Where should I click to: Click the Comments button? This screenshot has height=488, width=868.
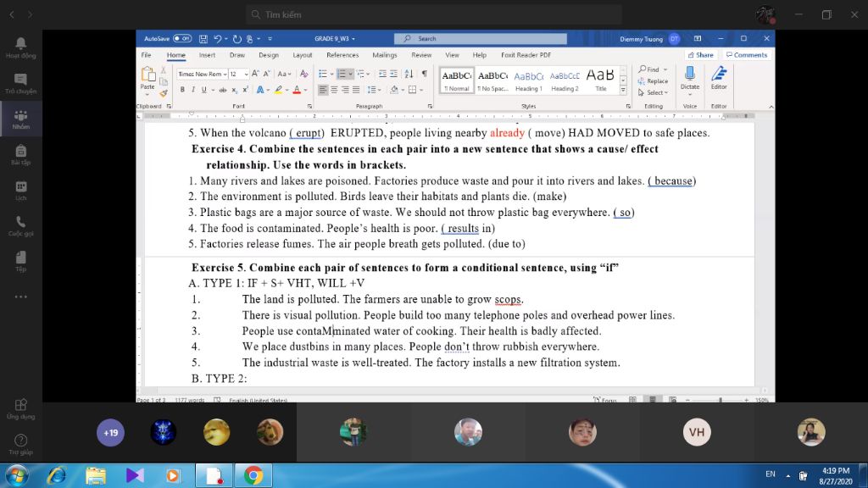pyautogui.click(x=747, y=55)
